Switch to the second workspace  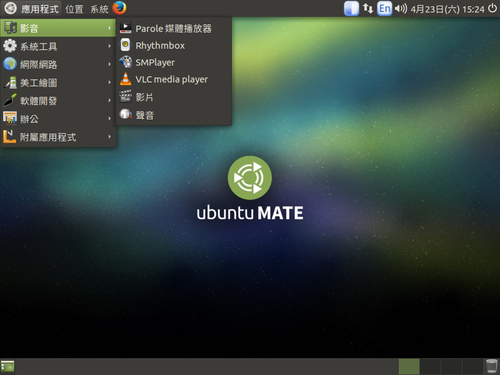click(430, 366)
